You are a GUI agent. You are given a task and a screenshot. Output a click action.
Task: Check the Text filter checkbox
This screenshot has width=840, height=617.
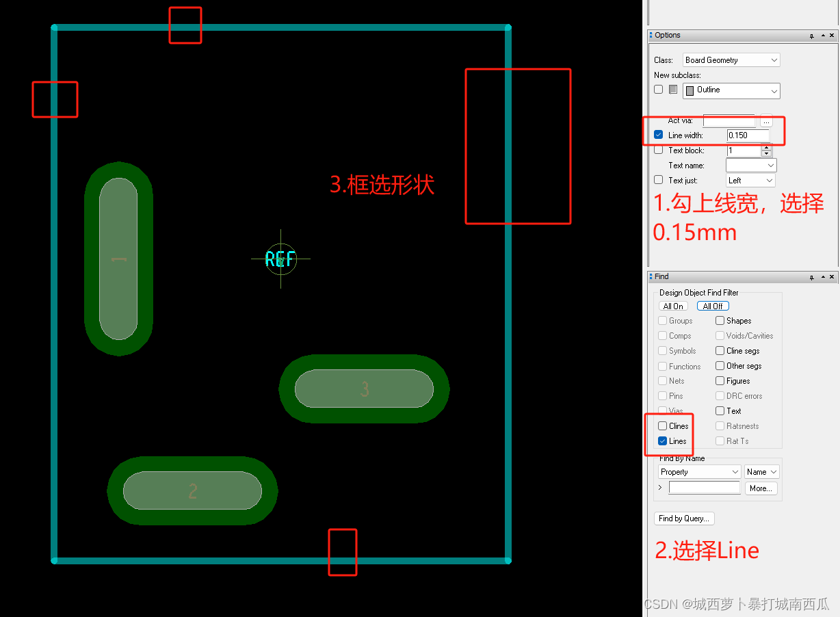click(720, 411)
